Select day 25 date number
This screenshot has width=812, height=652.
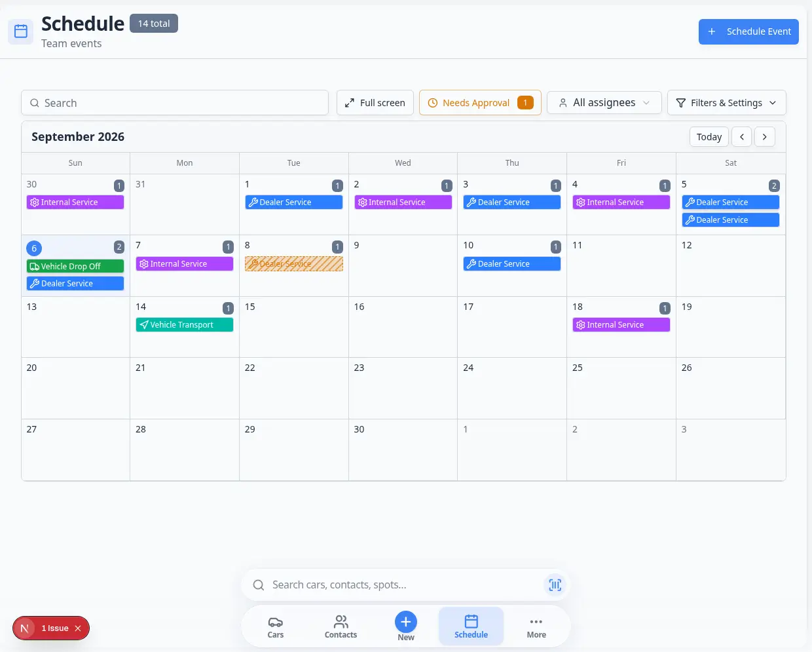click(578, 368)
